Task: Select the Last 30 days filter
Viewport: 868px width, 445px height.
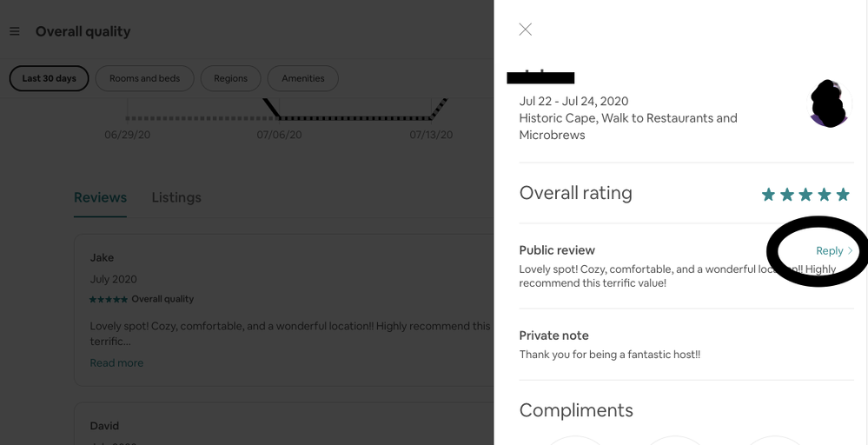Action: point(49,78)
